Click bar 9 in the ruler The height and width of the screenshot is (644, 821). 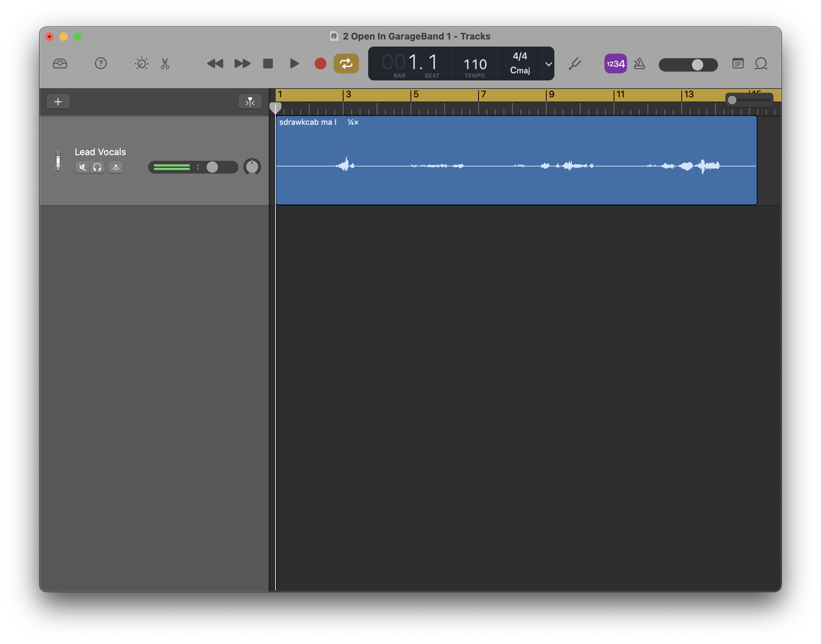[551, 95]
